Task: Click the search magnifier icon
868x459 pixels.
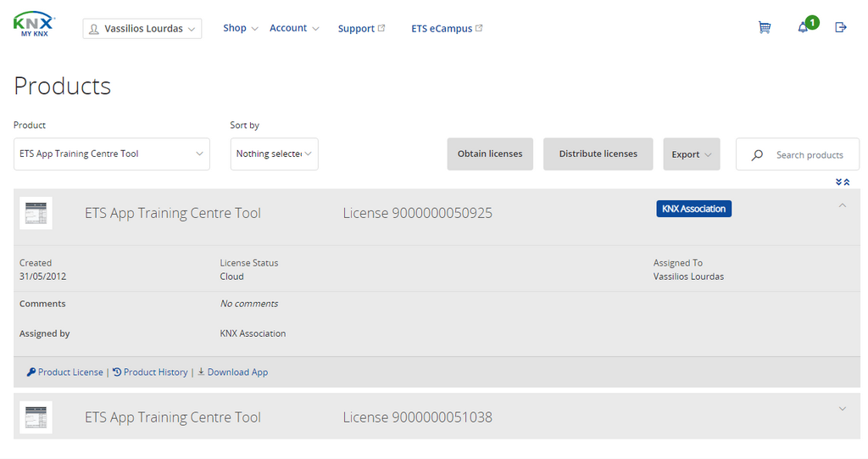Action: [x=758, y=155]
